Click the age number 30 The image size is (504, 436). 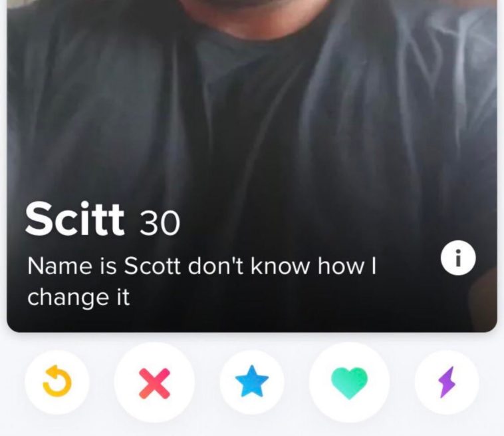159,223
